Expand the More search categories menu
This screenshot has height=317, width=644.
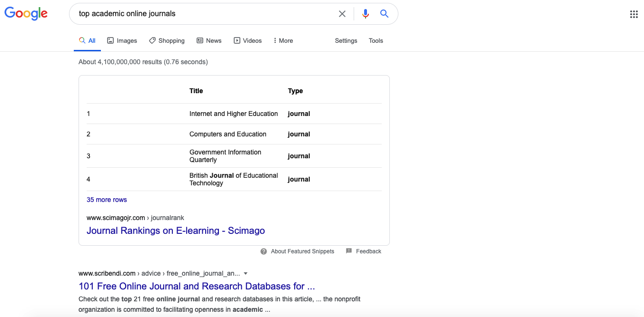click(x=283, y=41)
